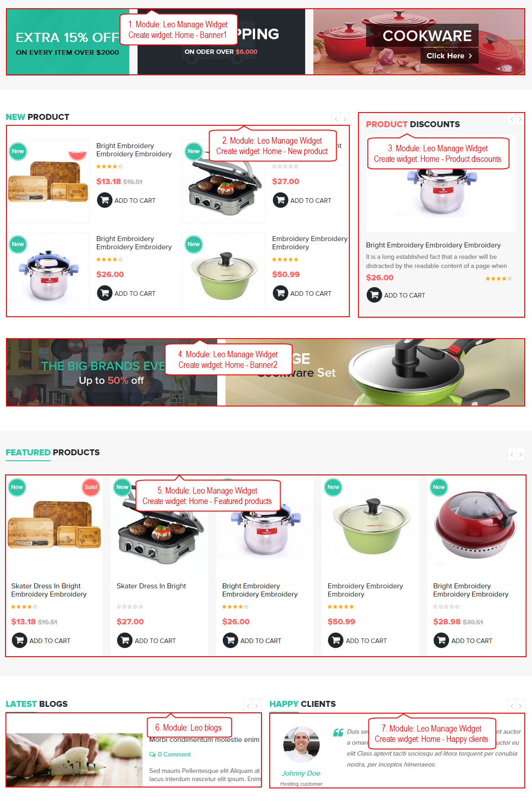
Task: Click cart icon for $13.18 item in New Product
Action: click(x=104, y=200)
